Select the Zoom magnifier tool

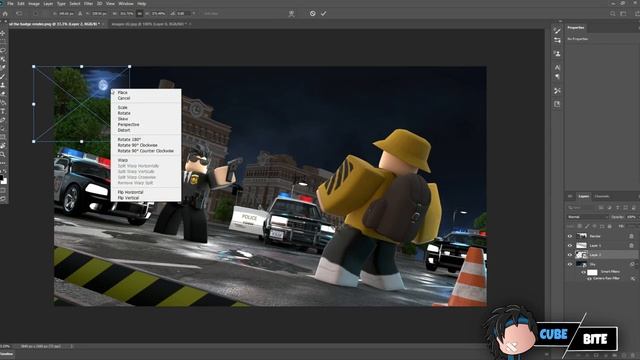[3, 154]
